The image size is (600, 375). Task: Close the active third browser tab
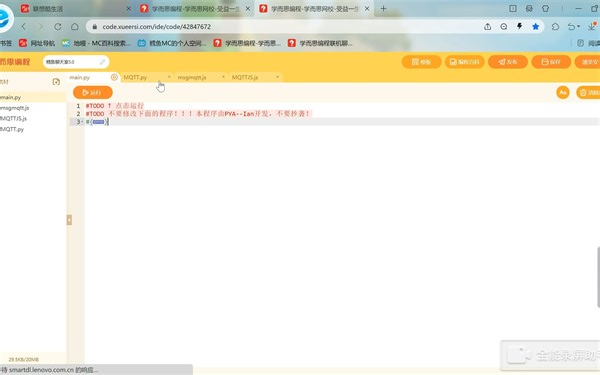[x=367, y=8]
